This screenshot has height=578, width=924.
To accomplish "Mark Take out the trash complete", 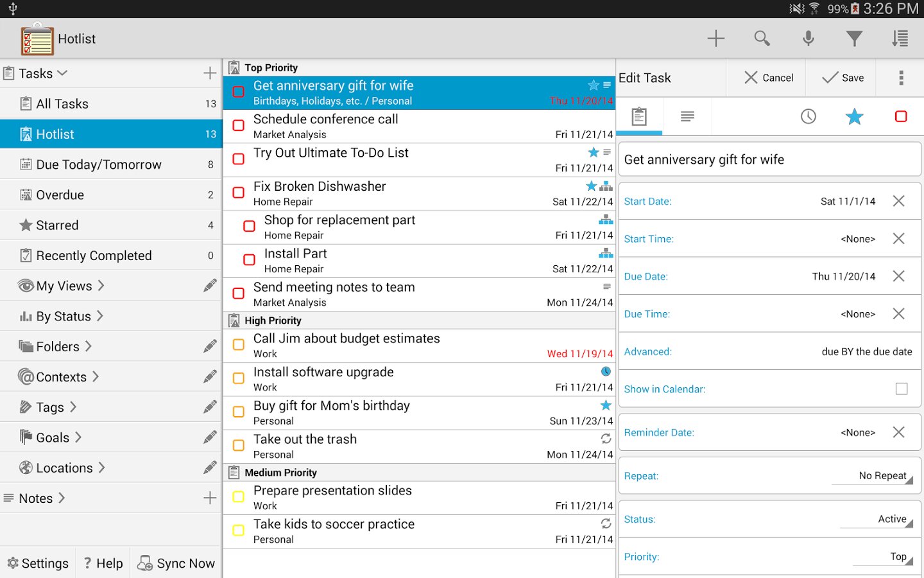I will coord(239,446).
